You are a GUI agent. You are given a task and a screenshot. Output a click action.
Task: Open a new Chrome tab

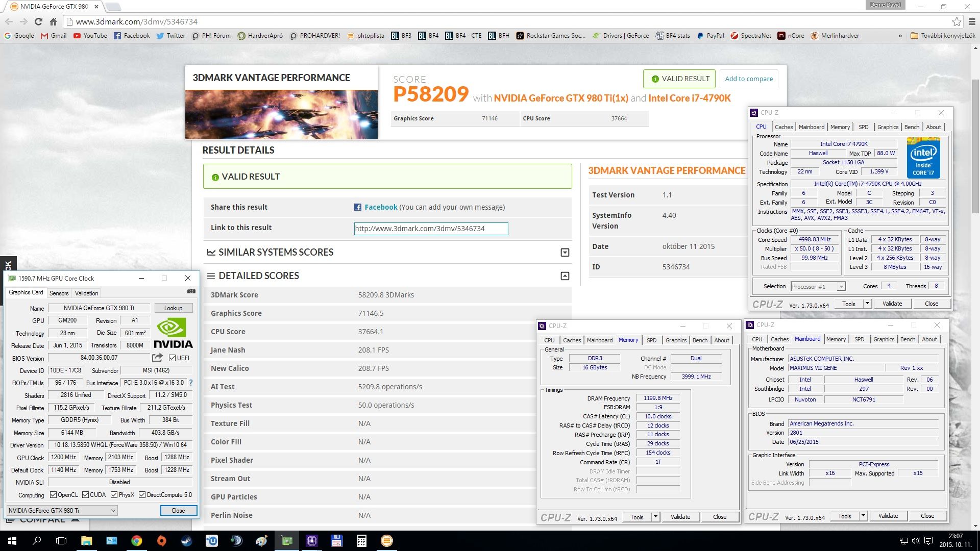113,7
